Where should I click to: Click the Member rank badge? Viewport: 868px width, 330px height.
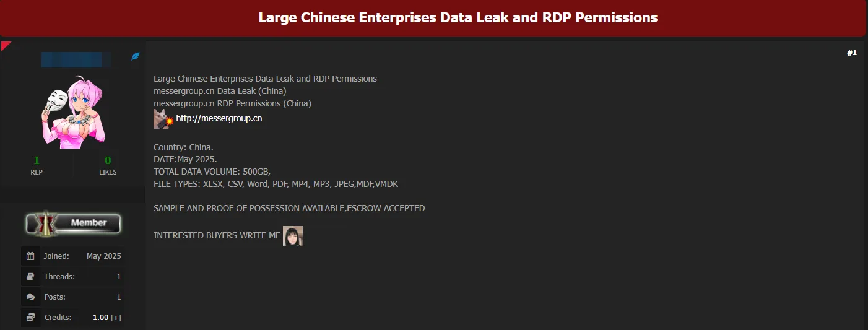[72, 223]
